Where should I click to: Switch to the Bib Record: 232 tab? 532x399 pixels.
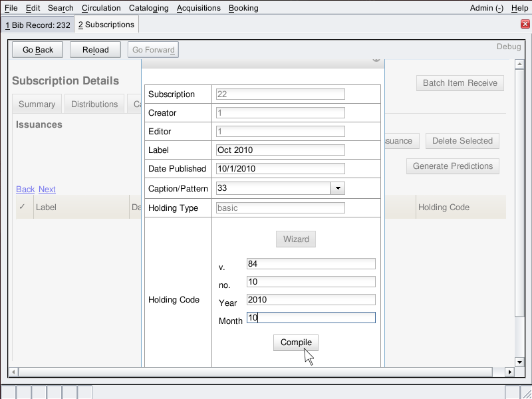pyautogui.click(x=37, y=25)
